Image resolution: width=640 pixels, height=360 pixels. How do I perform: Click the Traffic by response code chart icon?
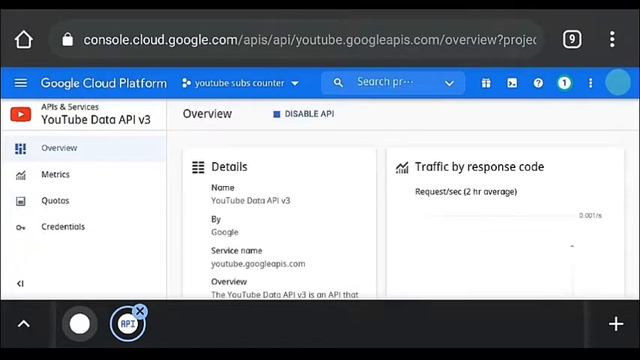402,167
